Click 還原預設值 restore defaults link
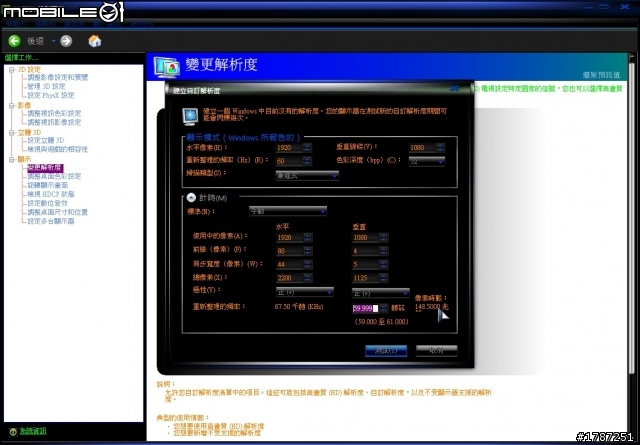640x445 pixels. pos(601,75)
